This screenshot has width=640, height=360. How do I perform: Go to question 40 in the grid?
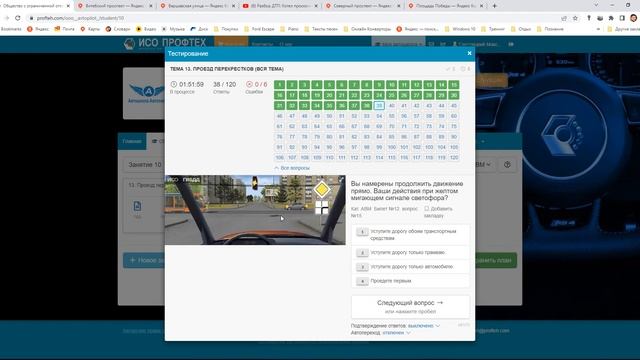(x=391, y=105)
